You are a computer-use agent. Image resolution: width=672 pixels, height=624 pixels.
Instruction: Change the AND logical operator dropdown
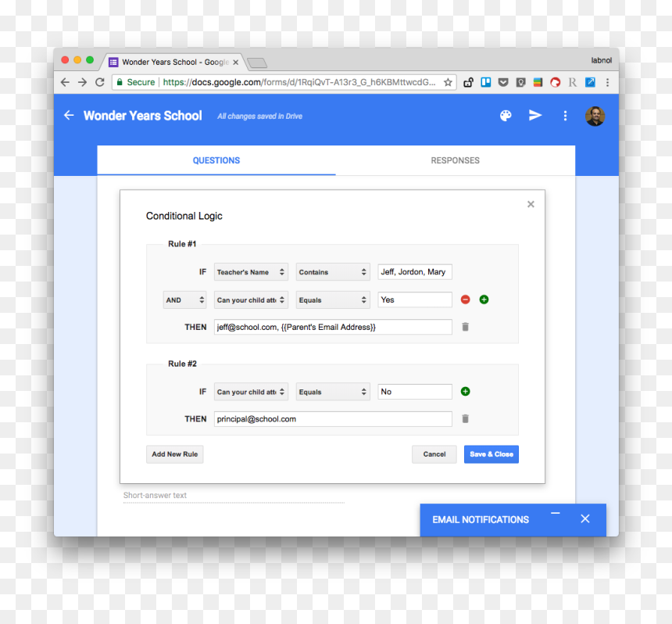pyautogui.click(x=184, y=300)
